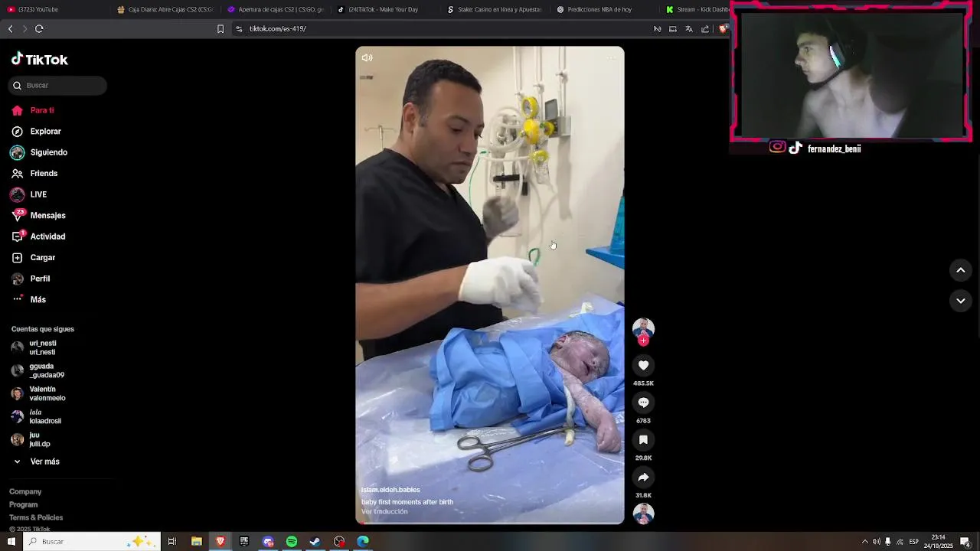Switch to Caja Diaria CS2 tab
980x551 pixels.
(165, 9)
